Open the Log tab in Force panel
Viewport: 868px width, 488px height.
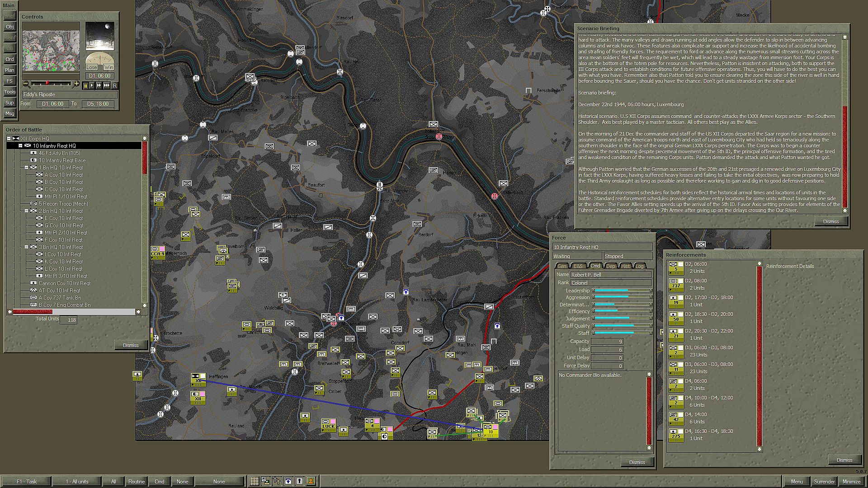pyautogui.click(x=639, y=266)
